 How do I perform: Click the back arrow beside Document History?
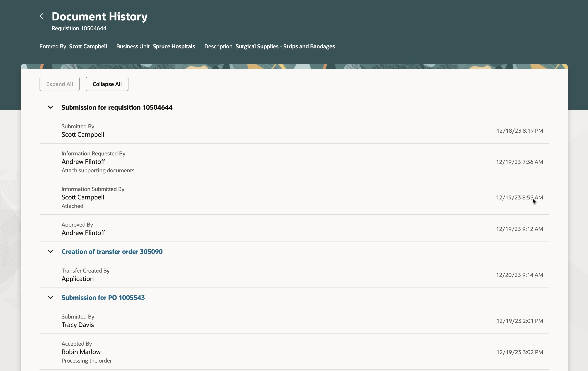[42, 16]
